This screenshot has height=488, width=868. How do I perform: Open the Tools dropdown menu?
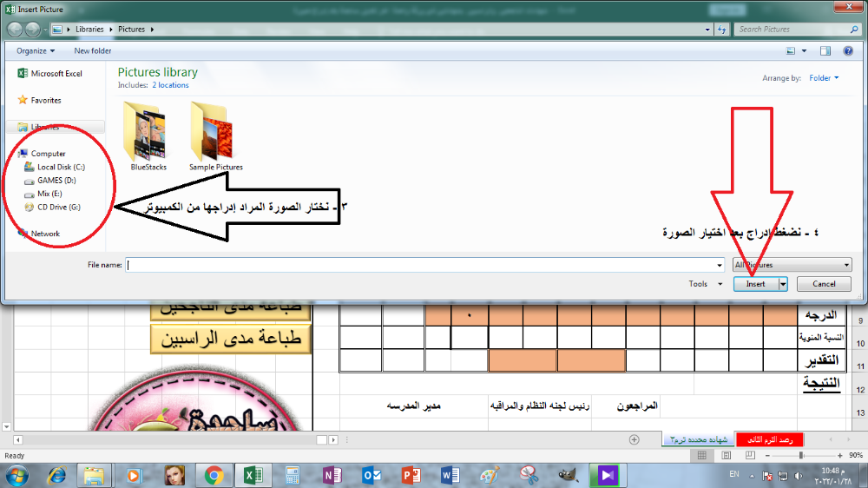pyautogui.click(x=705, y=284)
